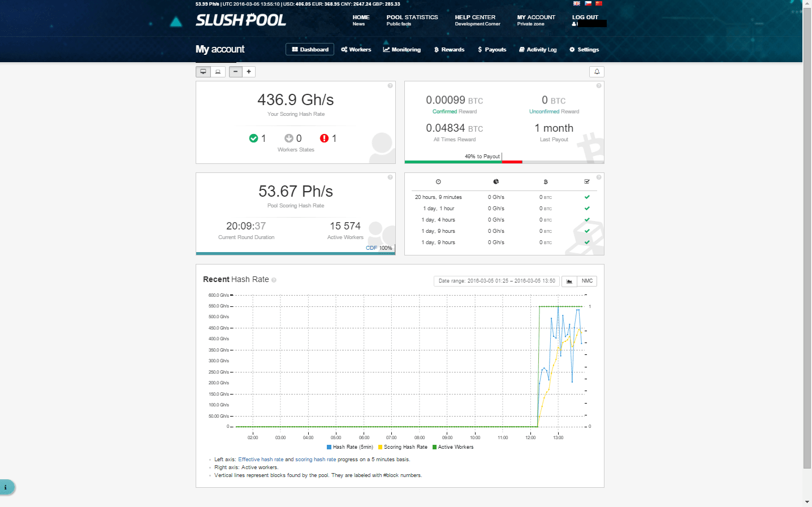Open the Date range picker field
This screenshot has width=812, height=507.
(496, 281)
